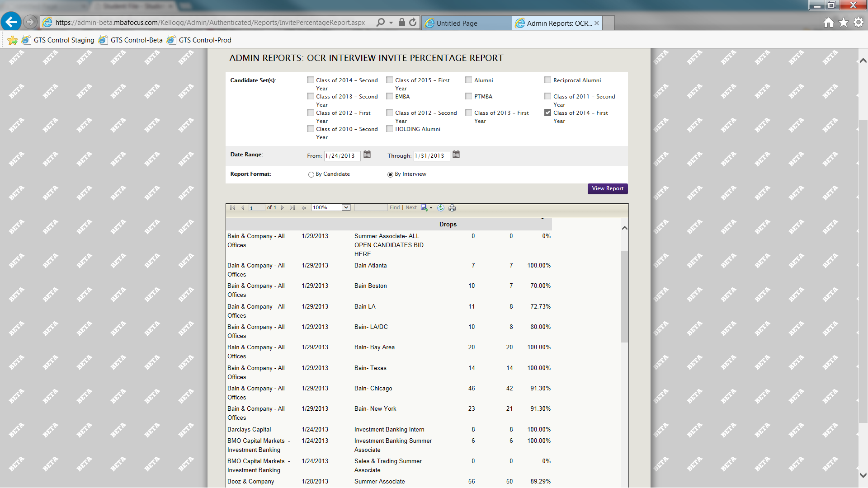Switch to the Admin Reports: OCR tab
The image size is (868, 488).
click(x=557, y=23)
